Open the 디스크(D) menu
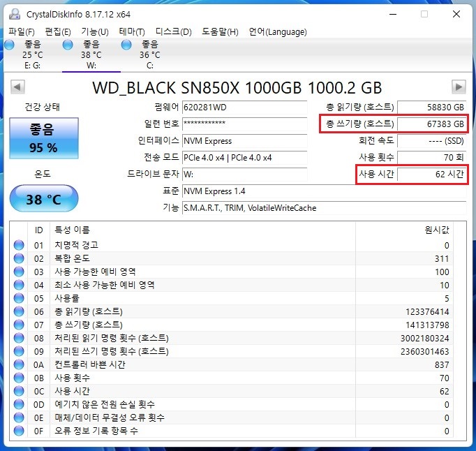This screenshot has width=476, height=451. [x=173, y=31]
